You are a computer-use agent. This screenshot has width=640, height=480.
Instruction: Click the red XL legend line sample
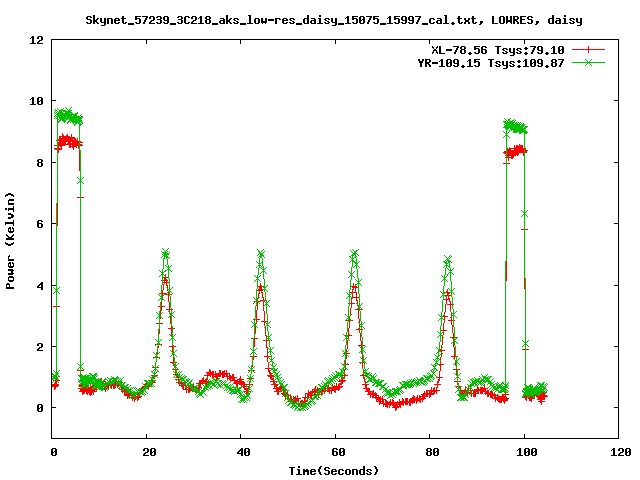point(588,50)
